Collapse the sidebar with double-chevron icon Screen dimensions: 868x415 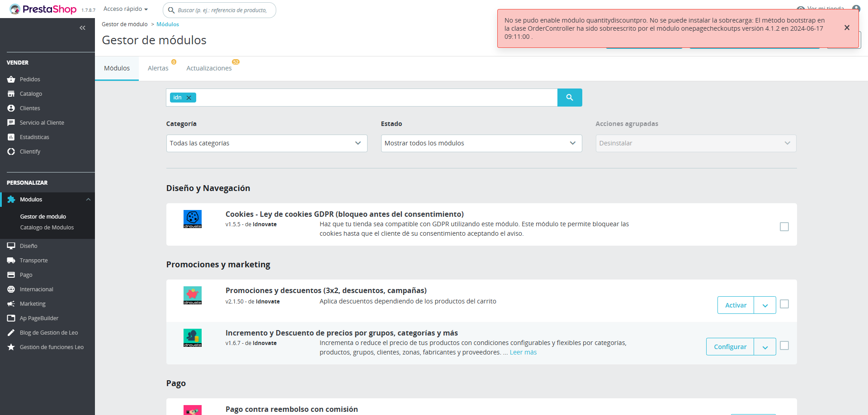pyautogui.click(x=82, y=28)
